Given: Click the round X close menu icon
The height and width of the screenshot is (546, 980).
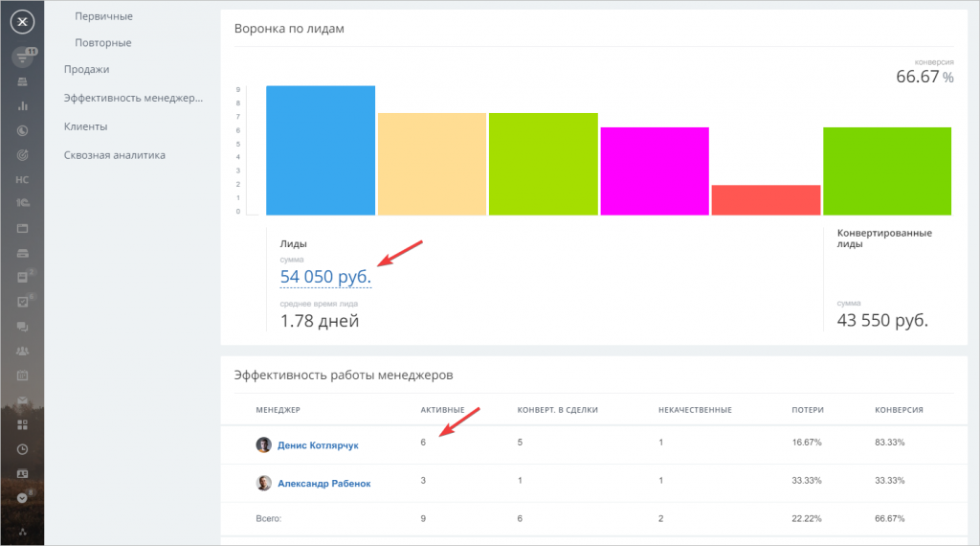Looking at the screenshot, I should point(22,22).
